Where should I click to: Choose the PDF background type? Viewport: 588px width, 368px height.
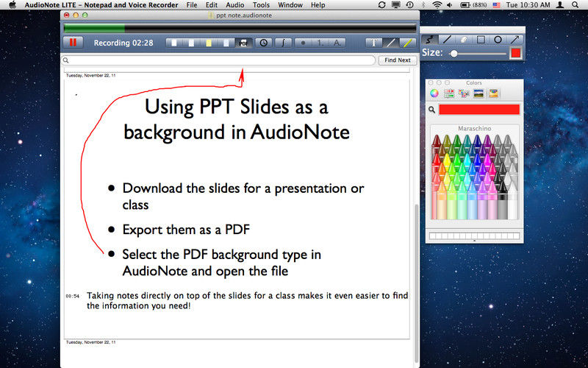243,43
